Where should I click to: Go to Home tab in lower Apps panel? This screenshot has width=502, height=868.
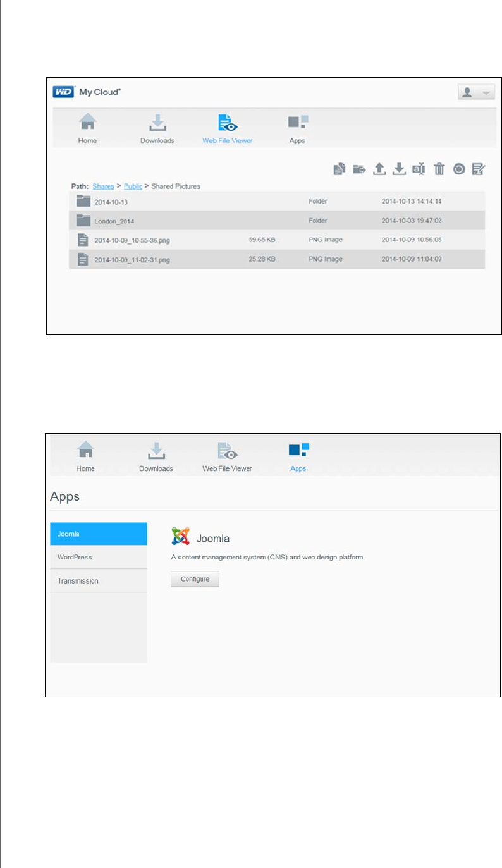tap(85, 457)
